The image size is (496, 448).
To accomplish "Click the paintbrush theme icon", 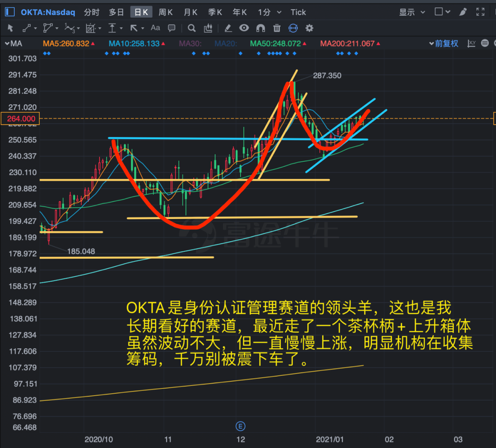I will coord(463,12).
